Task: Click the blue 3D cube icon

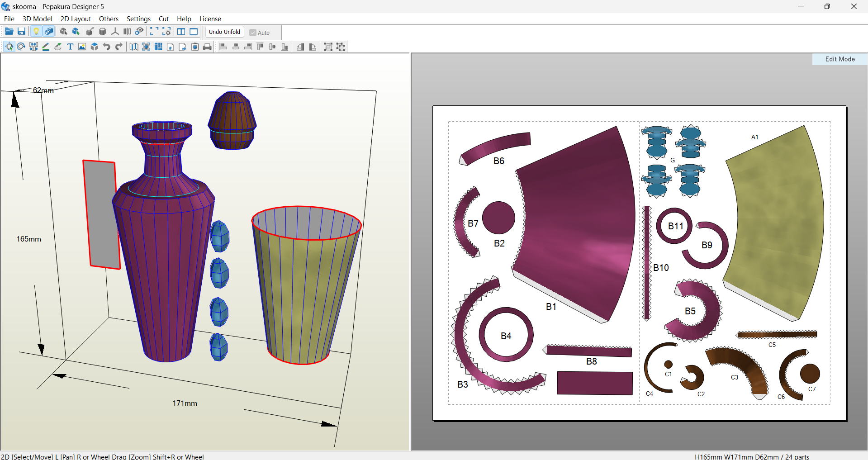Action: pos(95,47)
